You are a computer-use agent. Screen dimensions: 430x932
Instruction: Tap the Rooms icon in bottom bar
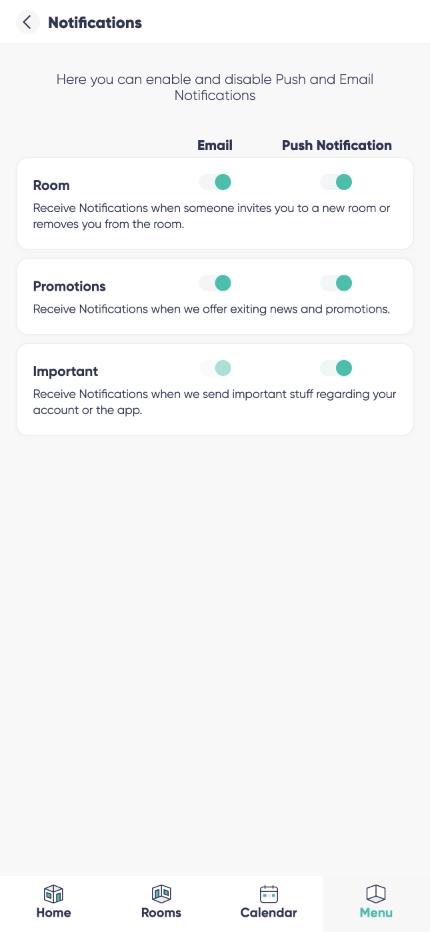click(x=161, y=893)
